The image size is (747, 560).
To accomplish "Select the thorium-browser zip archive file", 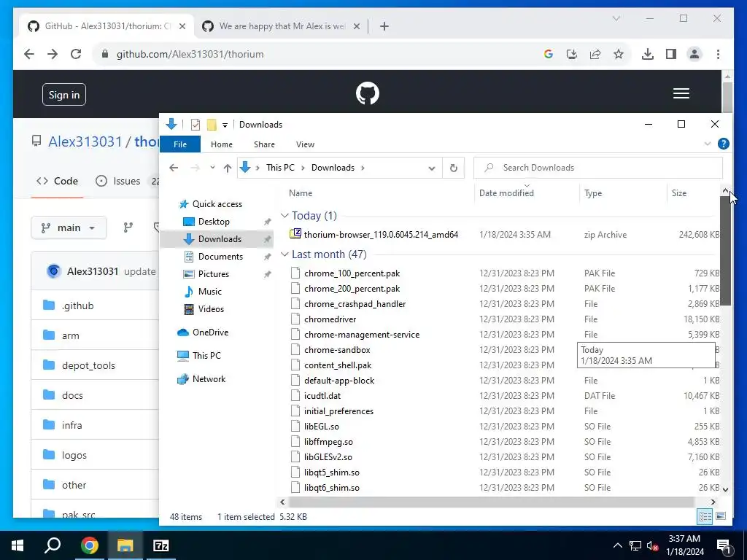I will tap(381, 234).
